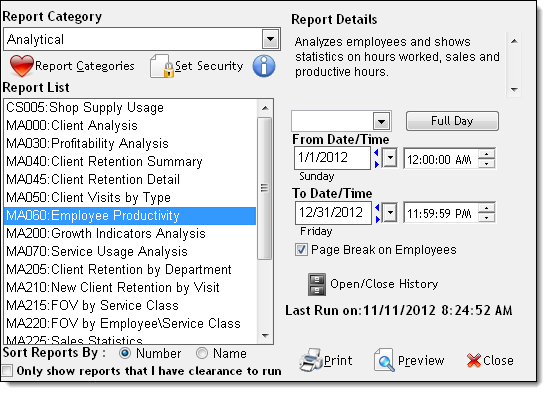Select MA060:Employee Productivity report
548x393 pixels.
click(130, 215)
